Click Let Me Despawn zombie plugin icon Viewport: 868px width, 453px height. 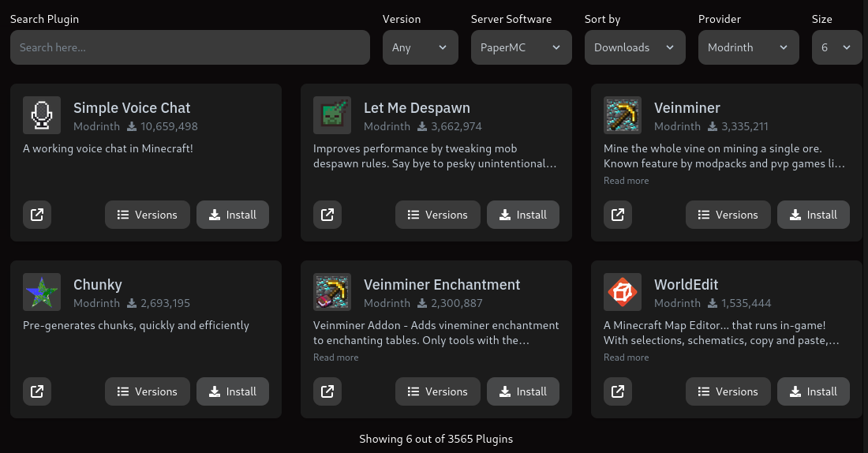point(332,115)
